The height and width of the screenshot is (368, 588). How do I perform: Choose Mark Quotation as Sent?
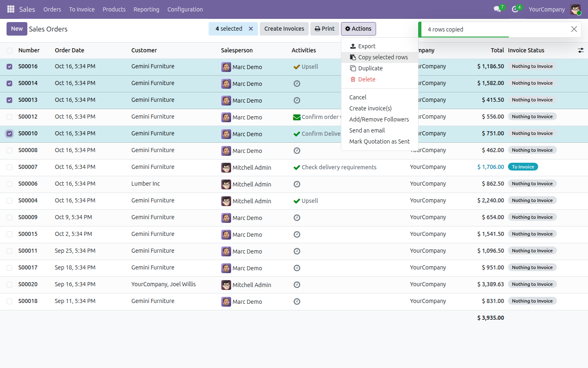tap(380, 141)
